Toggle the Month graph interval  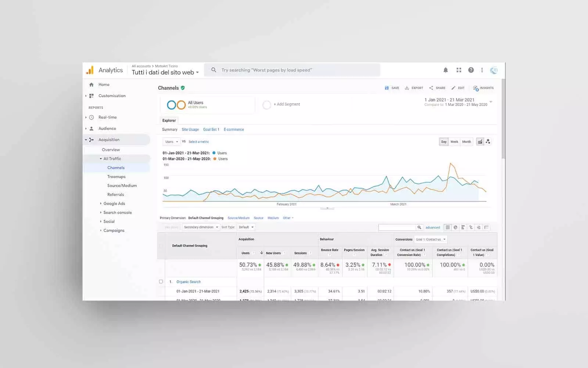point(466,142)
